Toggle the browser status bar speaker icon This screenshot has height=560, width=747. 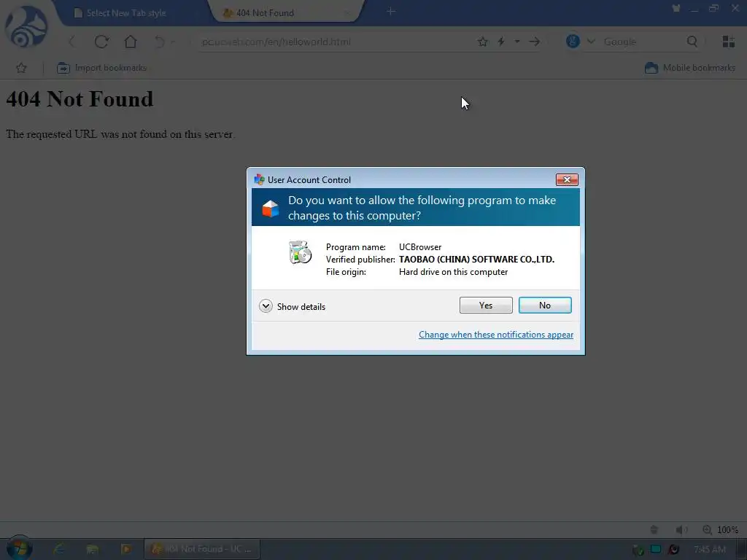point(681,529)
